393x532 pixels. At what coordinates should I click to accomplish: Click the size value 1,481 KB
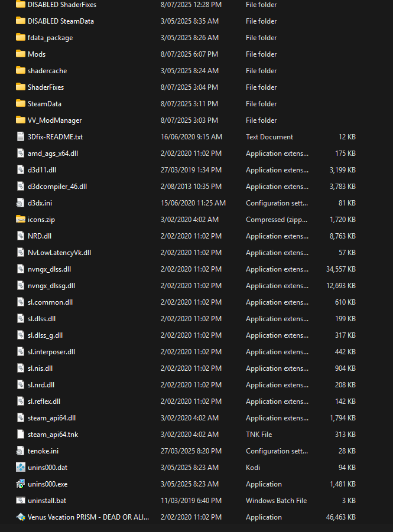point(342,484)
